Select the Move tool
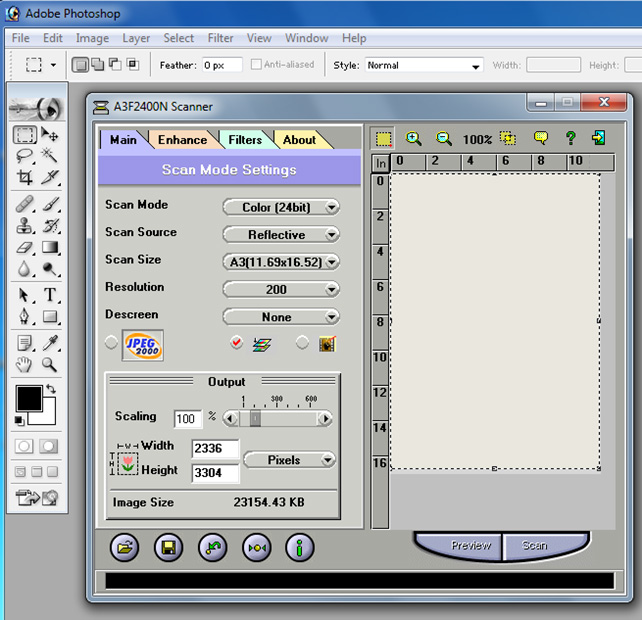This screenshot has width=642, height=620. (50, 134)
